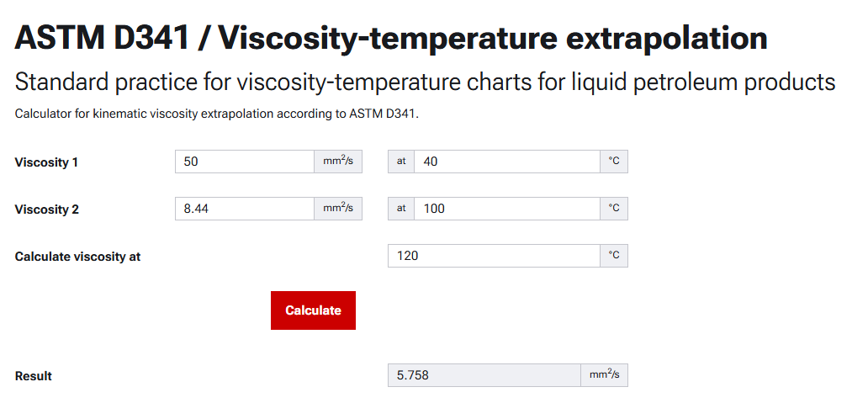This screenshot has height=403, width=868.
Task: Click the °C unit for Viscosity 1 temperature
Action: click(614, 162)
